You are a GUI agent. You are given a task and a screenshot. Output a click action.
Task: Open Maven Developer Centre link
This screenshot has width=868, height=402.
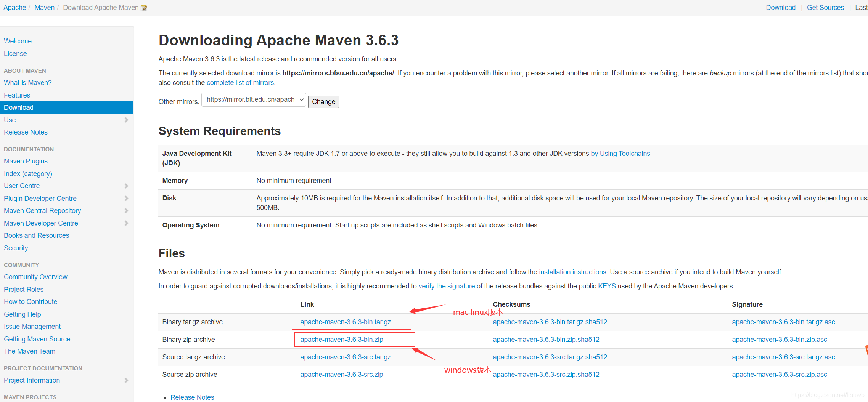[x=41, y=223]
